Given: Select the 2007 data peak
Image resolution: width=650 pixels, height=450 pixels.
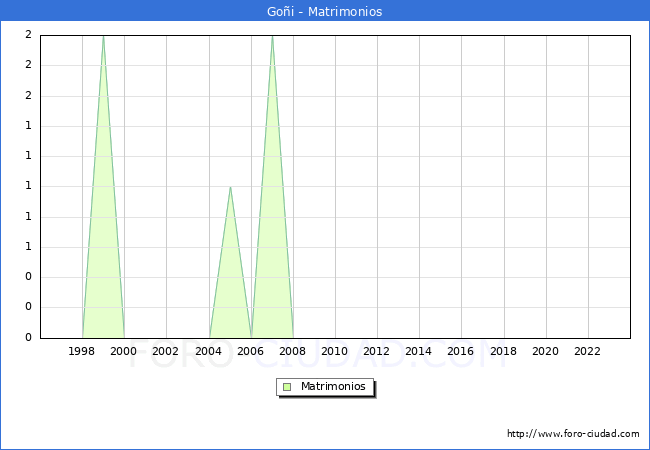Looking at the screenshot, I should pos(272,36).
